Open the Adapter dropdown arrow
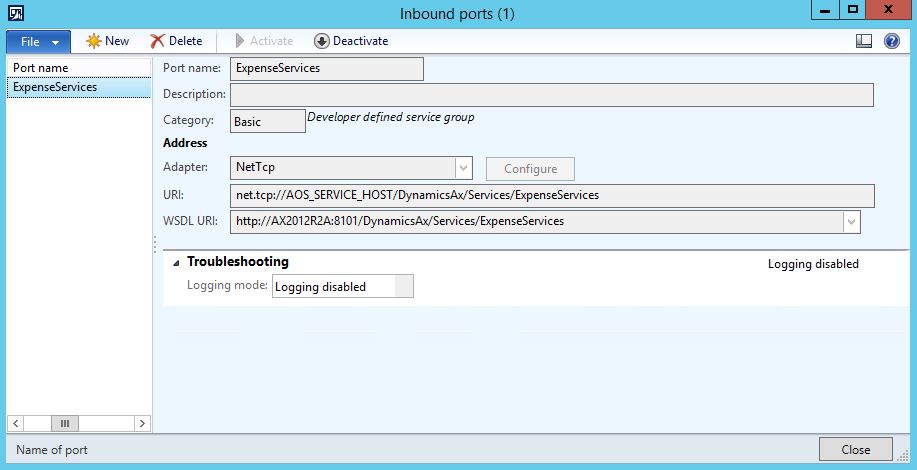Screen dimensions: 917x470 point(463,168)
